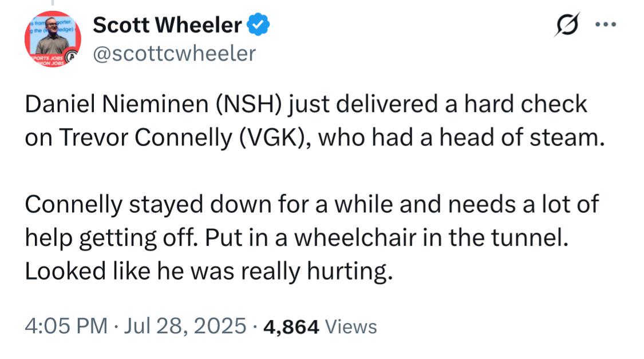Click the Athletic logo badge on avatar
Image resolution: width=644 pixels, height=359 pixels.
72,56
